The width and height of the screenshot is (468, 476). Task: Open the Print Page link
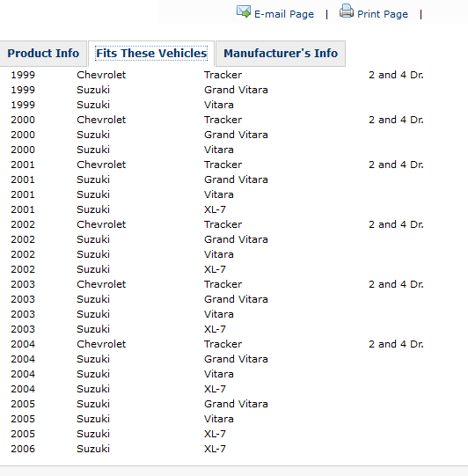point(383,14)
